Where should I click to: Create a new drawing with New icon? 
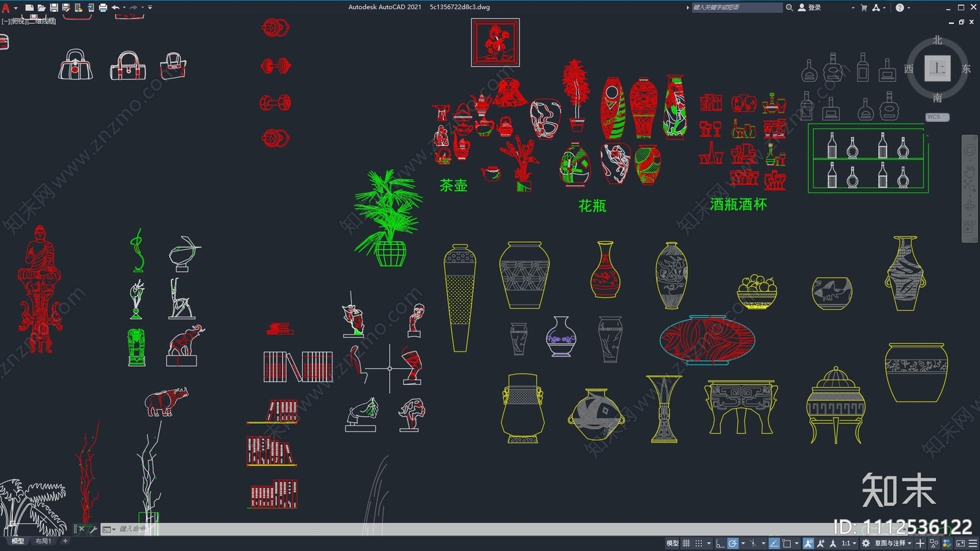click(x=29, y=7)
